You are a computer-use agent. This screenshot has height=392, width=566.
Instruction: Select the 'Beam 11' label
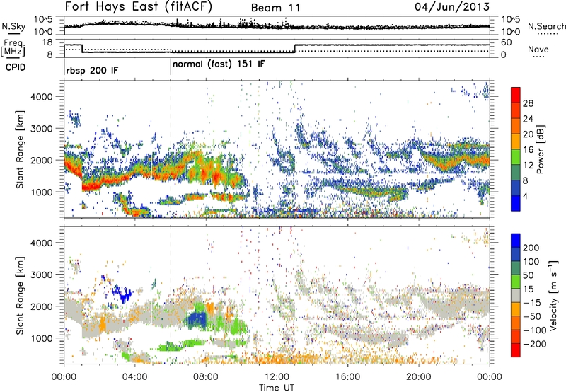pyautogui.click(x=275, y=8)
